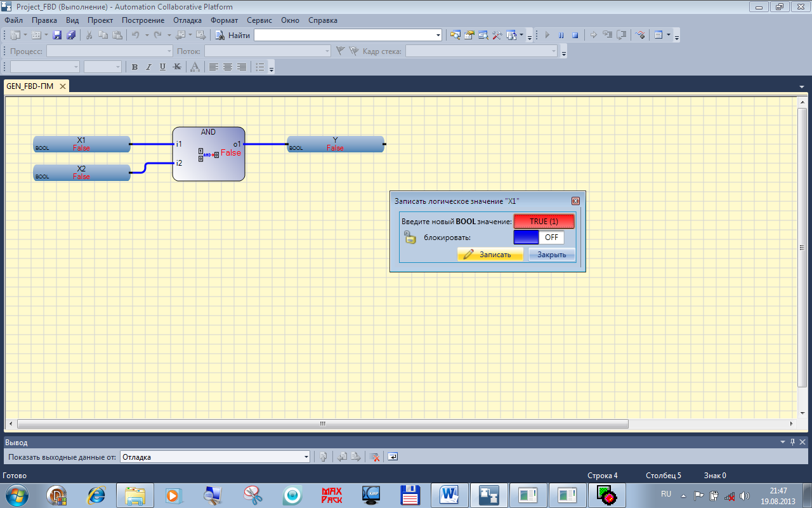Viewport: 812px width, 508px height.
Task: Click the Underline formatting icon
Action: click(x=162, y=67)
